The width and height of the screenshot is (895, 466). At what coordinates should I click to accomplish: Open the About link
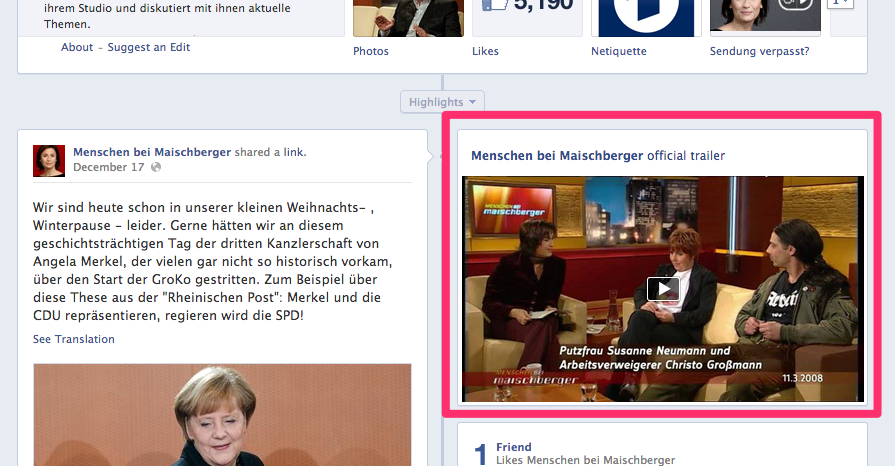pos(77,47)
